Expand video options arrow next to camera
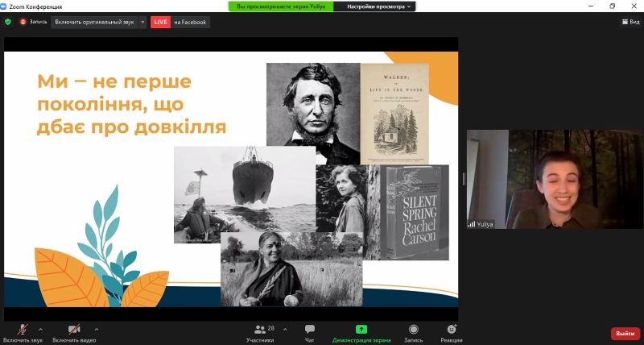The height and width of the screenshot is (345, 644). click(x=96, y=330)
